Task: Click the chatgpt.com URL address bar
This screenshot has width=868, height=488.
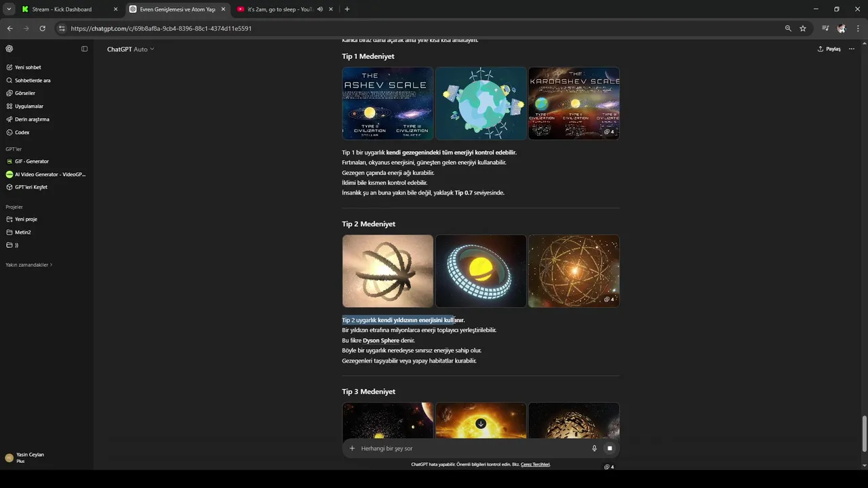Action: coord(161,28)
